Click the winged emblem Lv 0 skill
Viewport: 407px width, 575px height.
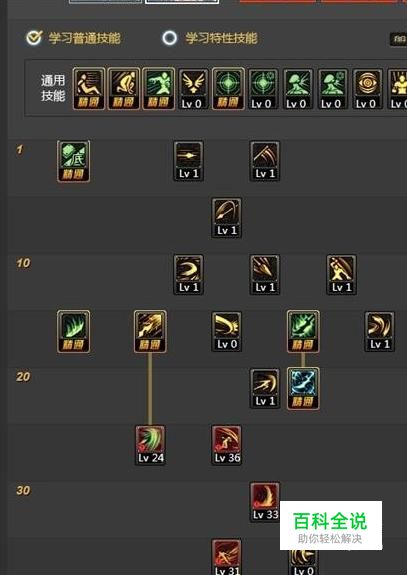(193, 89)
